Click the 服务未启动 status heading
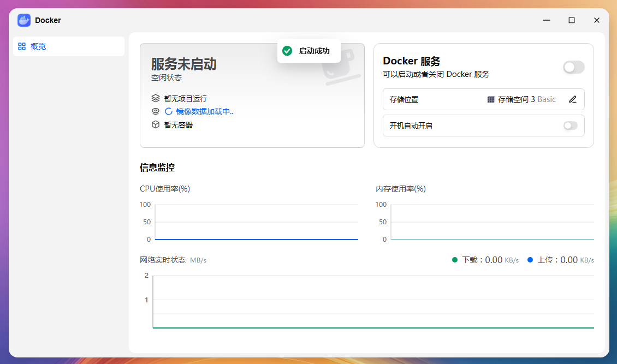Viewport: 617px width, 364px height. 184,64
